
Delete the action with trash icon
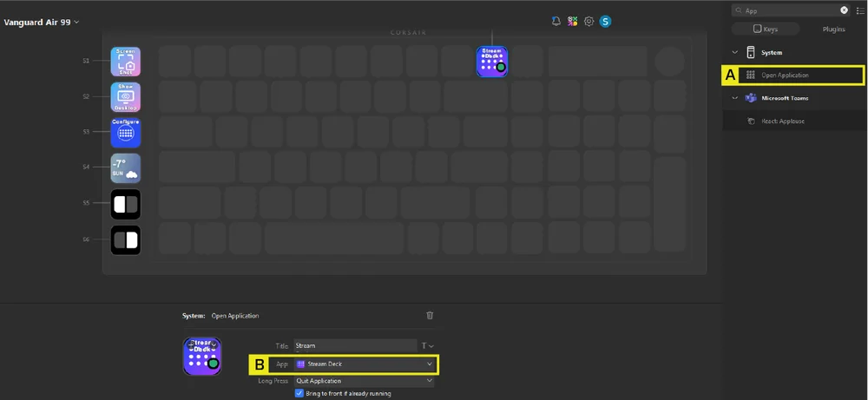(x=430, y=316)
